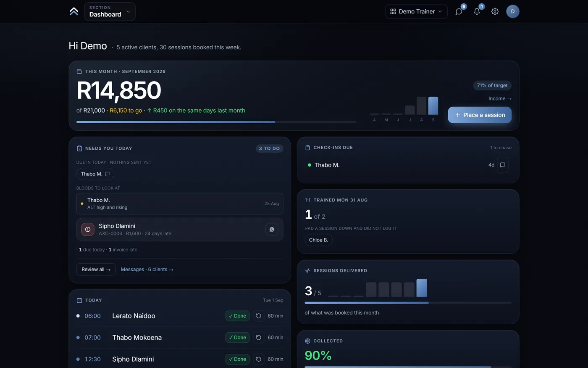Click the September income bar
Screen dimensions: 588x368
(x=433, y=106)
